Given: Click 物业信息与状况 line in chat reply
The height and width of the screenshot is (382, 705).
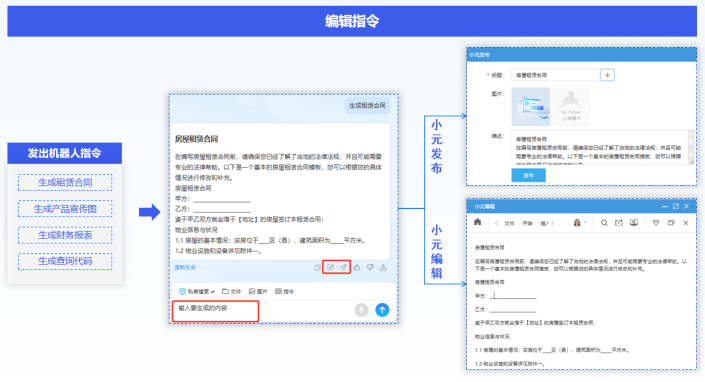Looking at the screenshot, I should click(196, 230).
